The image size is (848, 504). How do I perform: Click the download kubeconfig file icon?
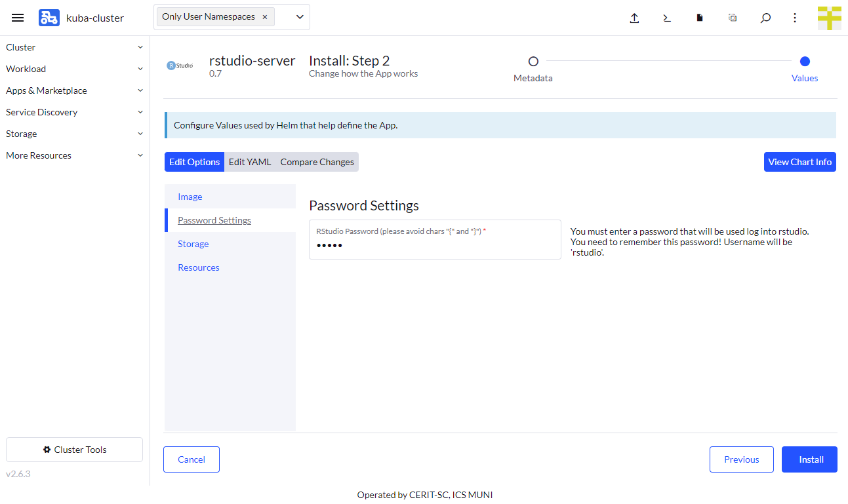click(700, 18)
